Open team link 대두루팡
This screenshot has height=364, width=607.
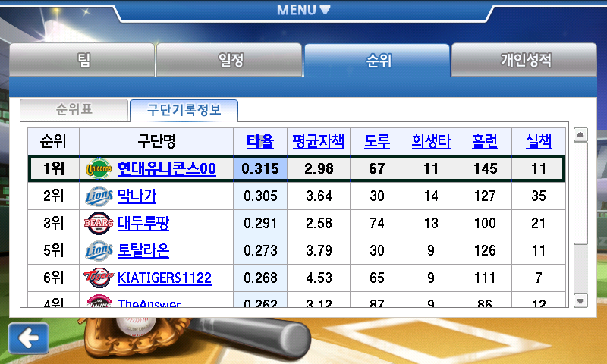point(143,223)
